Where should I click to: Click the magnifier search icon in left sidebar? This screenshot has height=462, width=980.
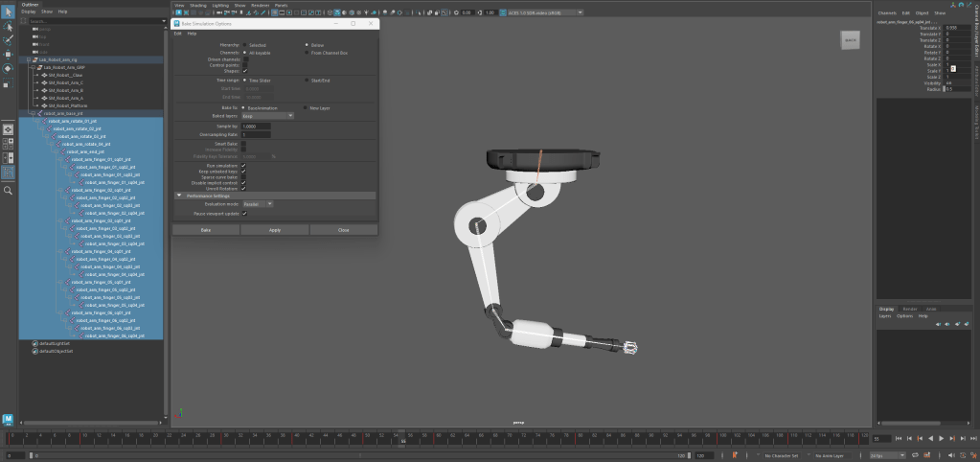pyautogui.click(x=8, y=191)
